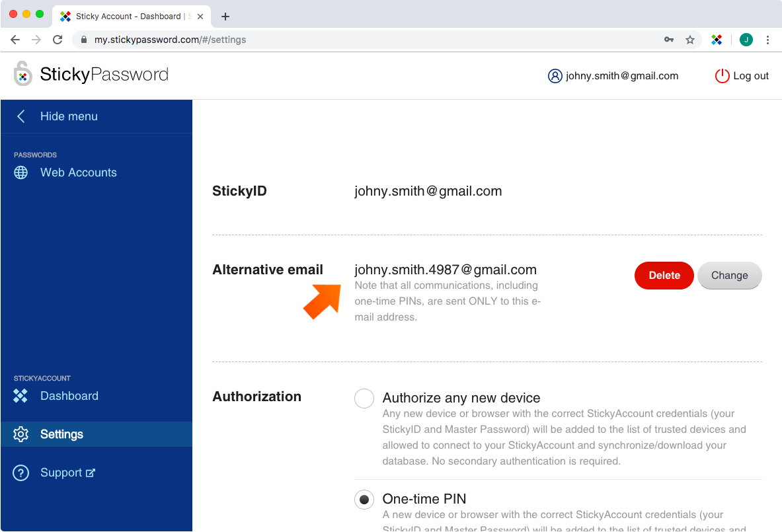This screenshot has width=782, height=532.
Task: Click the green macOS maximize window button
Action: [x=40, y=14]
